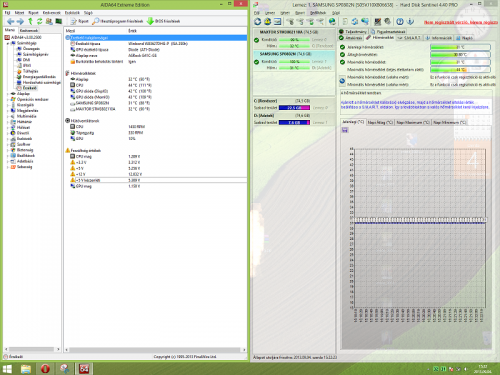Click the AIDA64 horizontal scrollbar under the data list
This screenshot has height=375, width=500.
(155, 350)
